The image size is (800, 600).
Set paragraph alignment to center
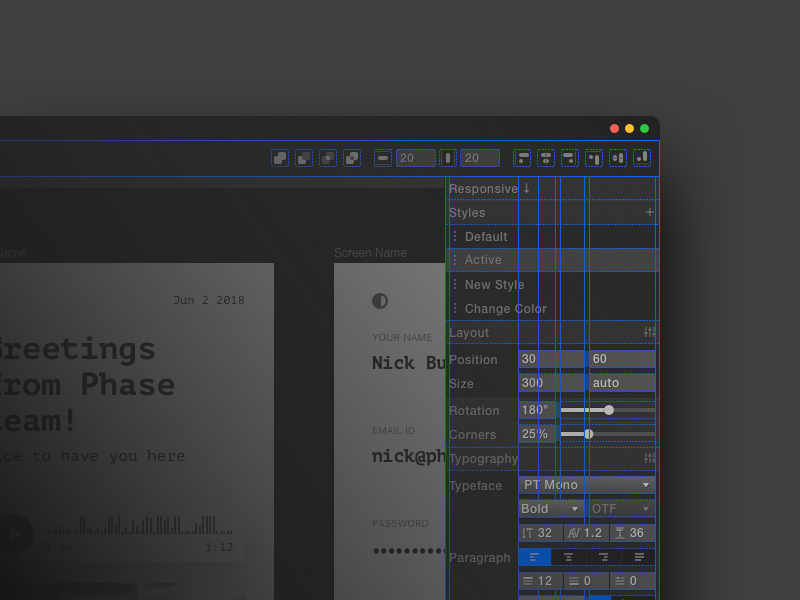coord(568,557)
